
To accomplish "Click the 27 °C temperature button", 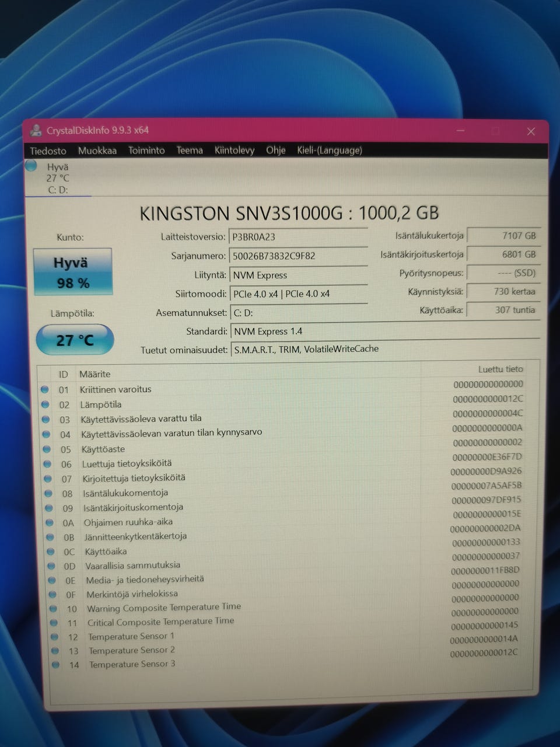I will (x=75, y=340).
